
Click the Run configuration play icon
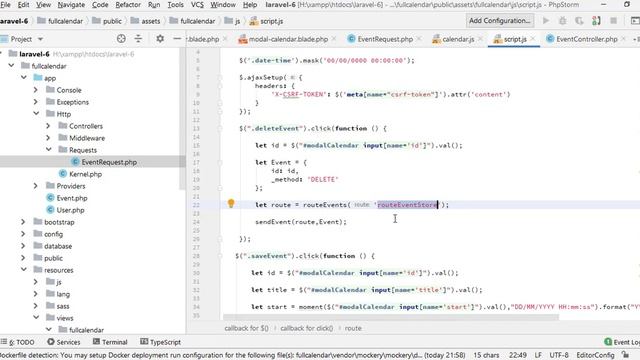point(546,20)
